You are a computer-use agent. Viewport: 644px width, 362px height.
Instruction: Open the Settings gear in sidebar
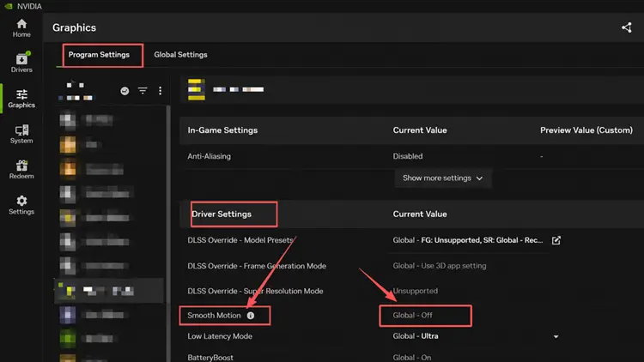coord(21,205)
